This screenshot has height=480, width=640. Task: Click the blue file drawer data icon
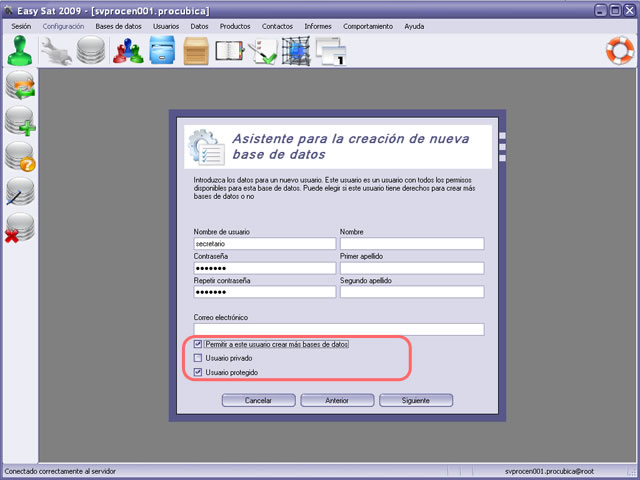(162, 50)
